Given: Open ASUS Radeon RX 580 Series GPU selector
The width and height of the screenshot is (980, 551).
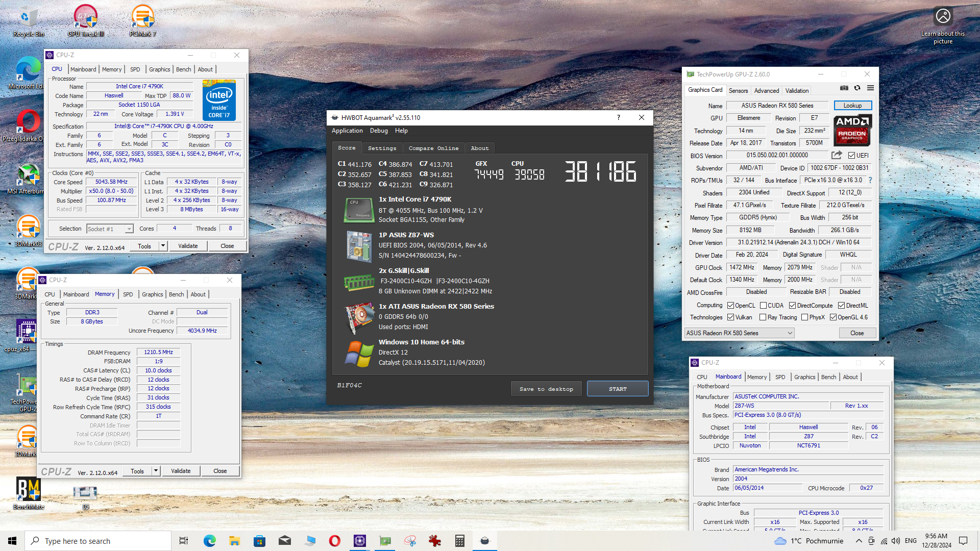Looking at the screenshot, I should pos(739,333).
